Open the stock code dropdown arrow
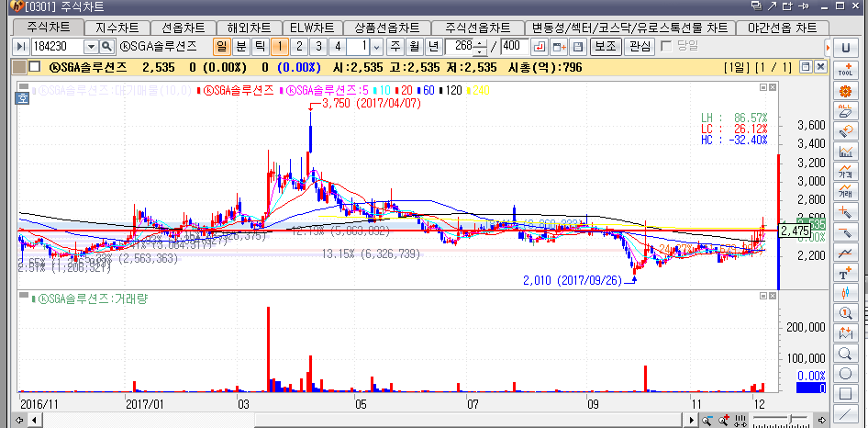 (x=91, y=46)
